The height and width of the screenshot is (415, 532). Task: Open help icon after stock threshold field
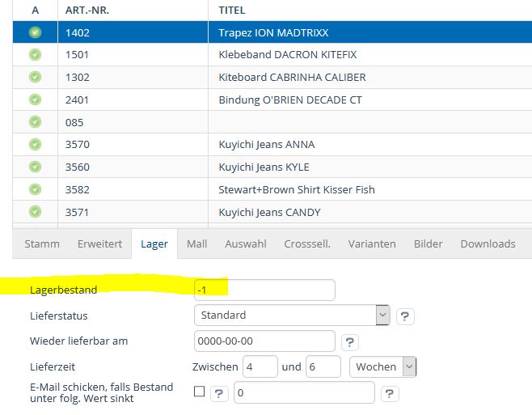[390, 393]
